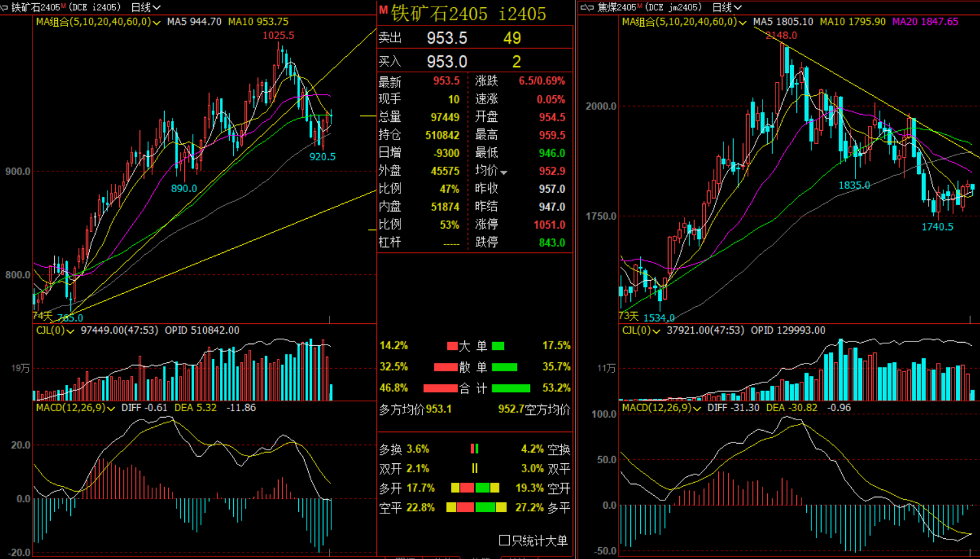
Task: Open the 日线 period dropdown on 焦煤2405 chart
Action: [x=727, y=7]
